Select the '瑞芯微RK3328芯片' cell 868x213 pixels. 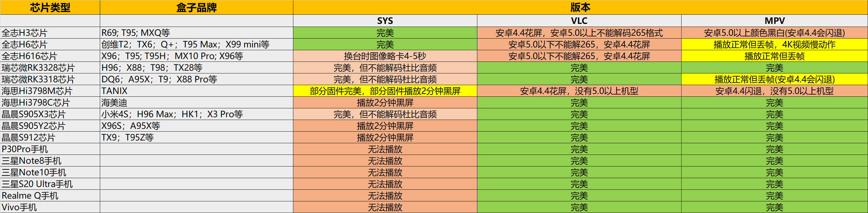pos(50,68)
